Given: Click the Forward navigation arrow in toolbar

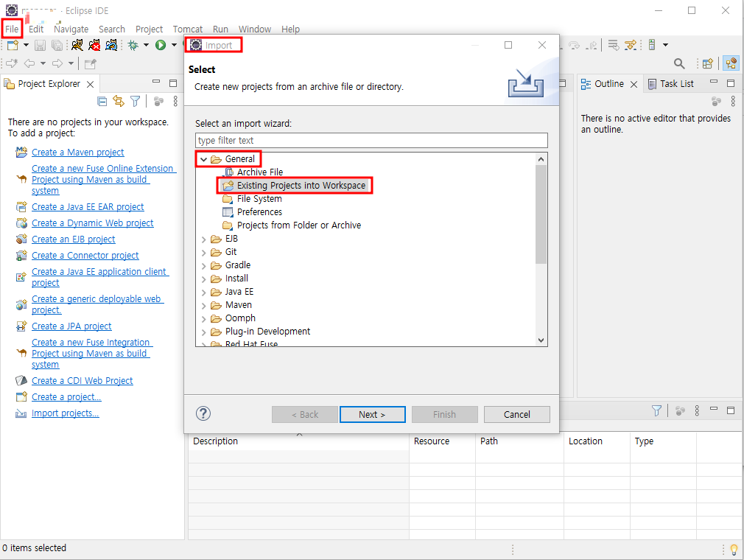Looking at the screenshot, I should click(57, 63).
